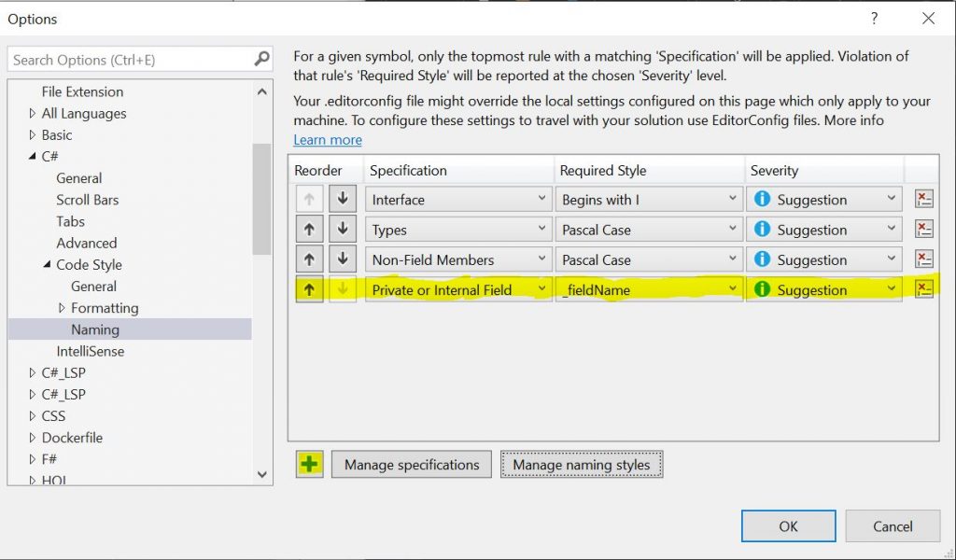956x560 pixels.
Task: Delete the Types naming rule
Action: point(923,230)
